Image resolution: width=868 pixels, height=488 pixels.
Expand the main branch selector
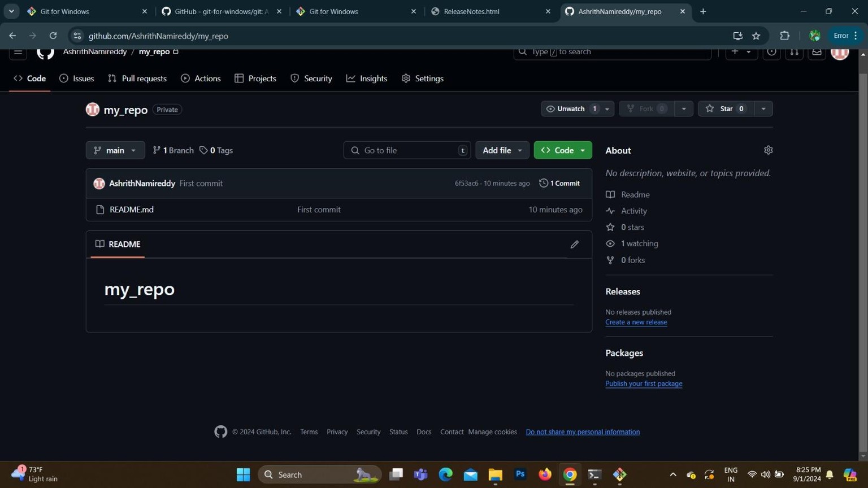(x=115, y=150)
